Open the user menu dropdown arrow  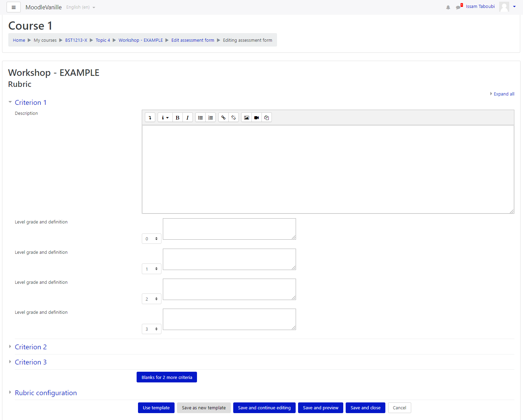514,7
